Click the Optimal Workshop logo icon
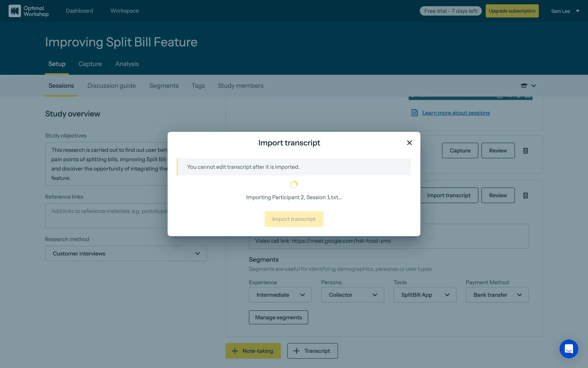Image resolution: width=588 pixels, height=368 pixels. click(x=15, y=11)
